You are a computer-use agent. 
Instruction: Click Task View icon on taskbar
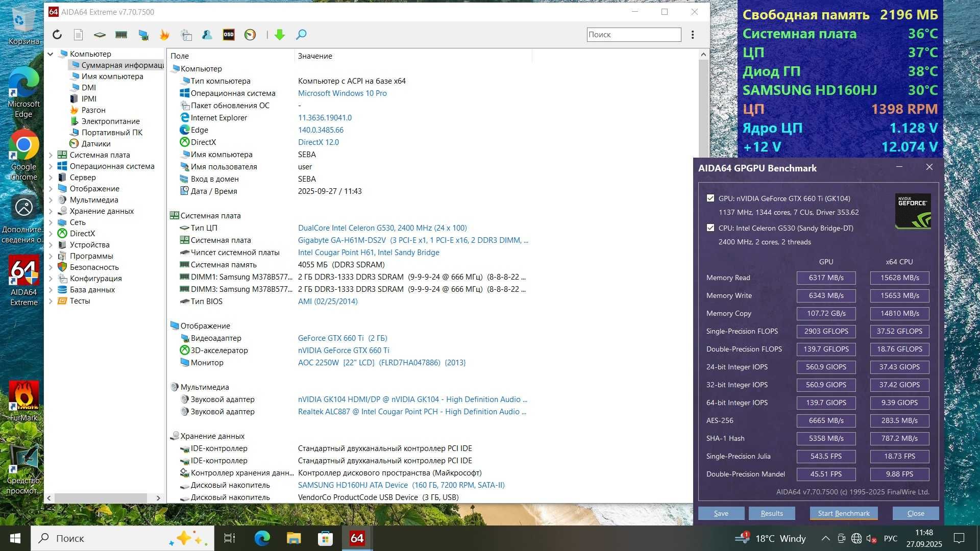(x=230, y=538)
